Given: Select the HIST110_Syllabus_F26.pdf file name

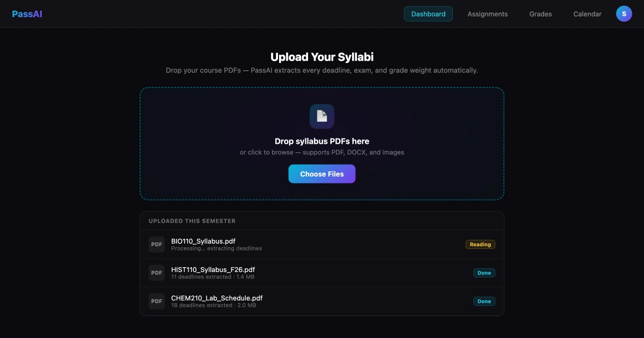Looking at the screenshot, I should (213, 269).
